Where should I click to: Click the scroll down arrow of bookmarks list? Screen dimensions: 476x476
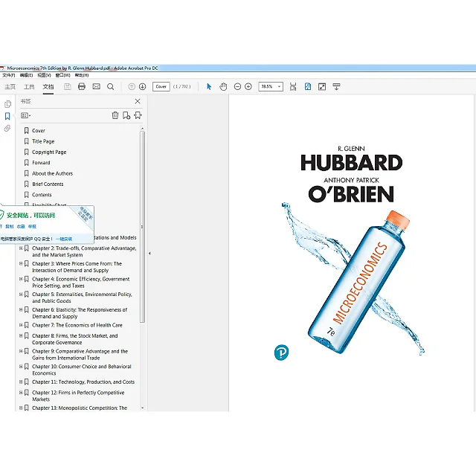click(x=142, y=408)
